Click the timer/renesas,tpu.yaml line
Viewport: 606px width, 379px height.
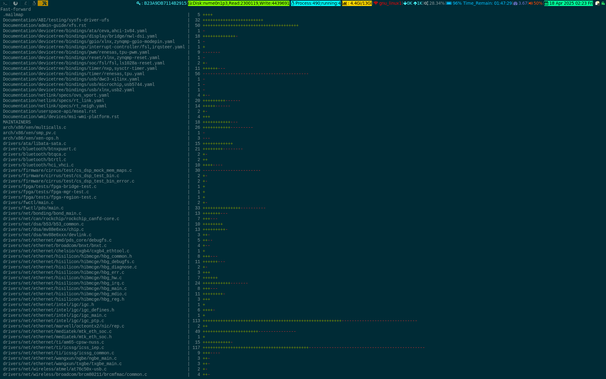click(74, 74)
